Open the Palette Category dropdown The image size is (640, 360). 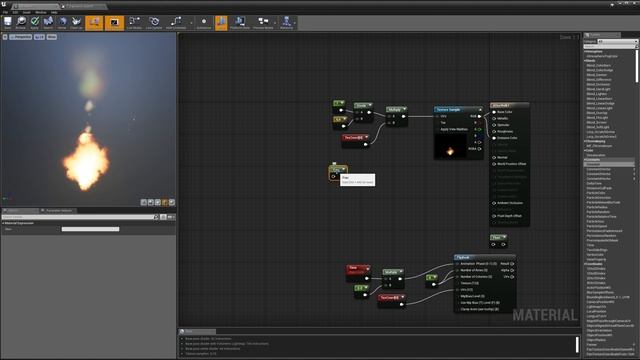click(x=617, y=41)
